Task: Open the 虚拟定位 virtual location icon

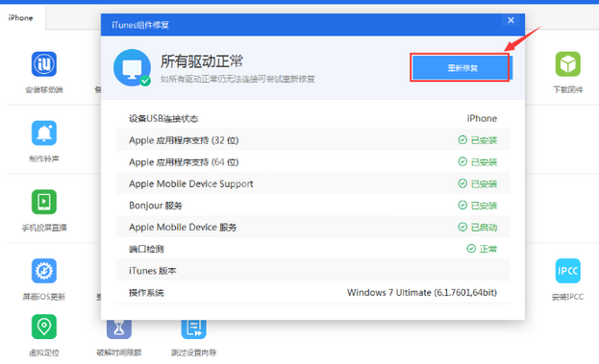Action: (44, 327)
